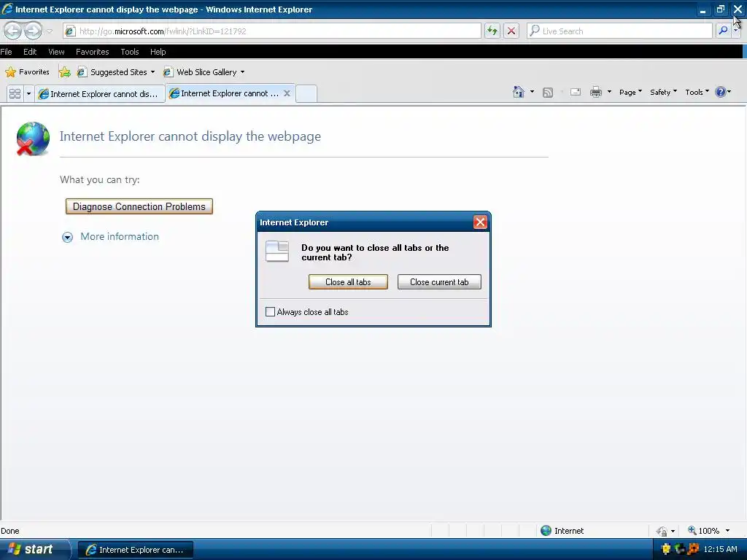Open the Tools command bar menu
The height and width of the screenshot is (560, 747).
(697, 92)
